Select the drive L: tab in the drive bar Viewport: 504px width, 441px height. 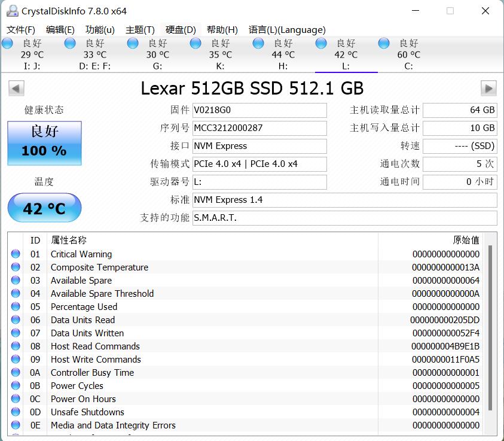click(x=346, y=54)
